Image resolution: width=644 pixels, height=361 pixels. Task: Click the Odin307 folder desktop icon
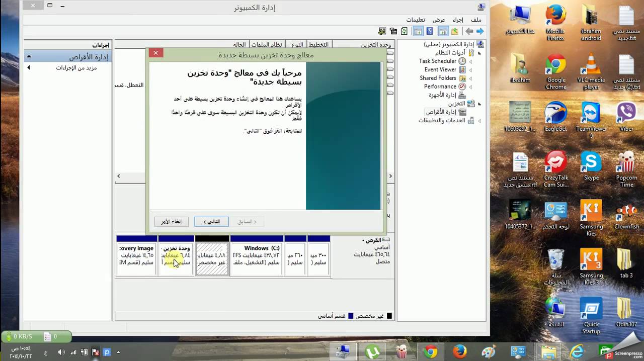(x=626, y=312)
